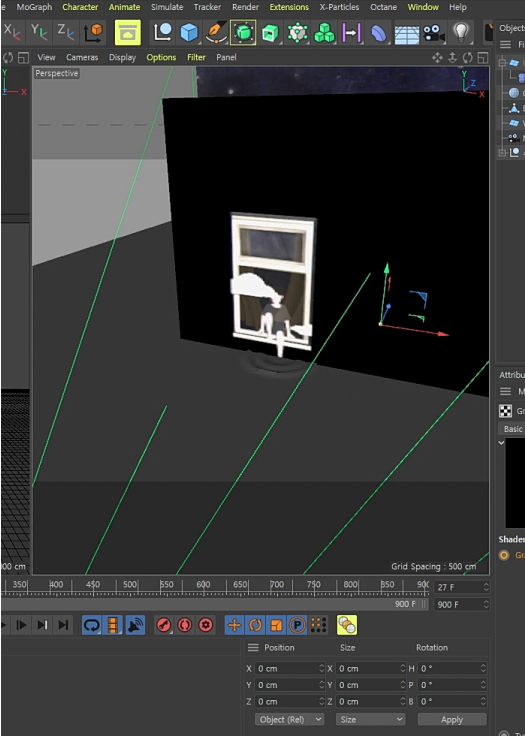The width and height of the screenshot is (525, 736).
Task: Click the Apply button
Action: (x=452, y=719)
